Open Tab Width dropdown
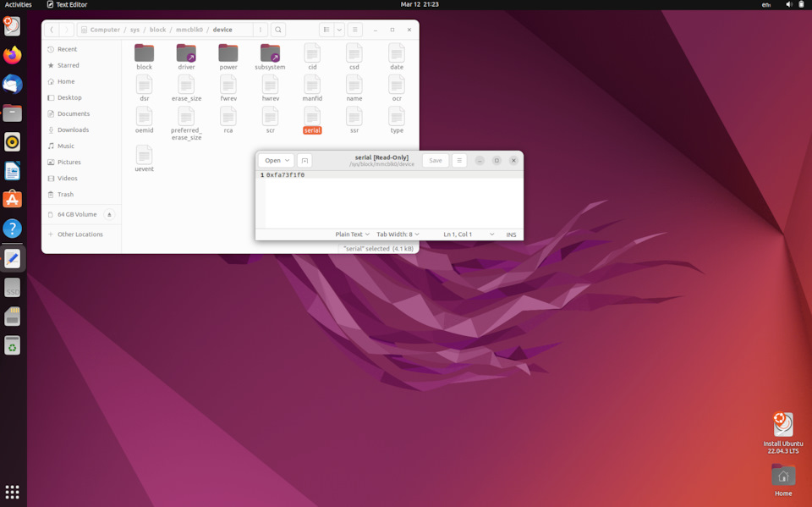The image size is (812, 507). pyautogui.click(x=398, y=234)
